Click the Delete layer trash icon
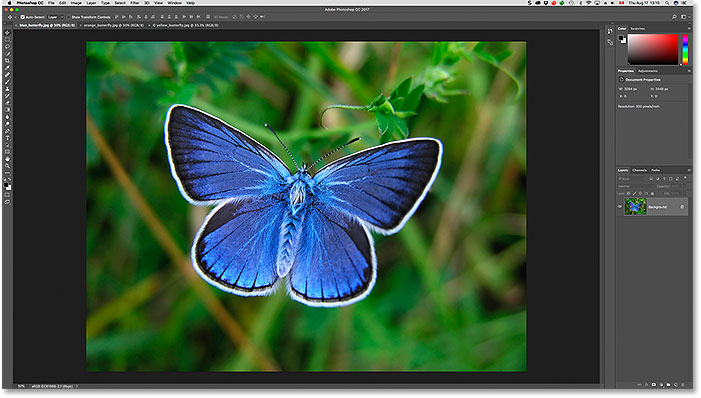This screenshot has height=398, width=701. 683,385
